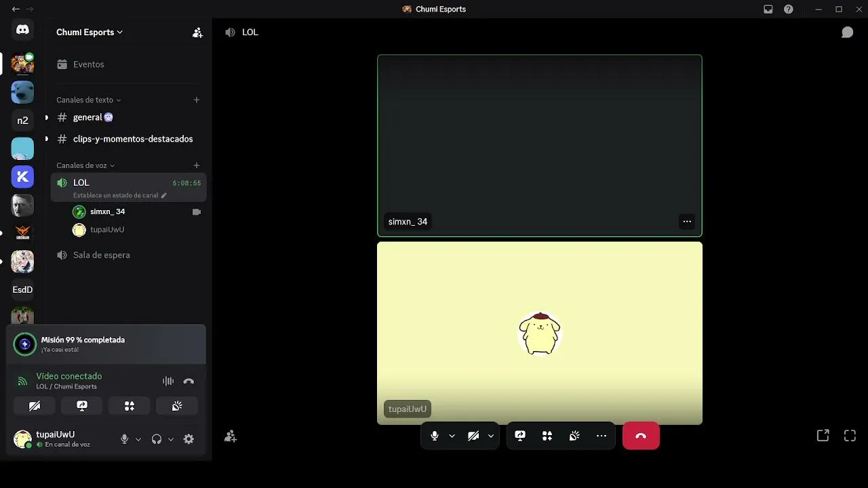Add a new text channel
This screenshot has height=488, width=868.
tap(197, 100)
